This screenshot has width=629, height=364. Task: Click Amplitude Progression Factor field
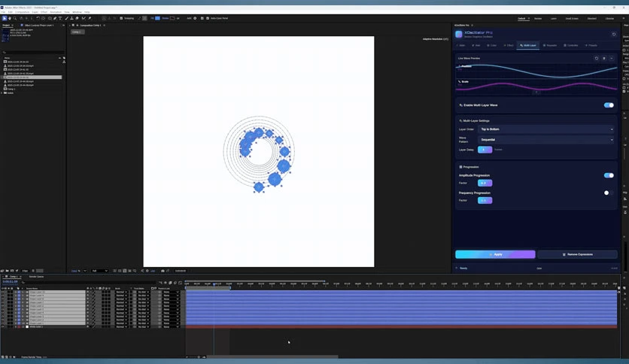[x=485, y=183]
